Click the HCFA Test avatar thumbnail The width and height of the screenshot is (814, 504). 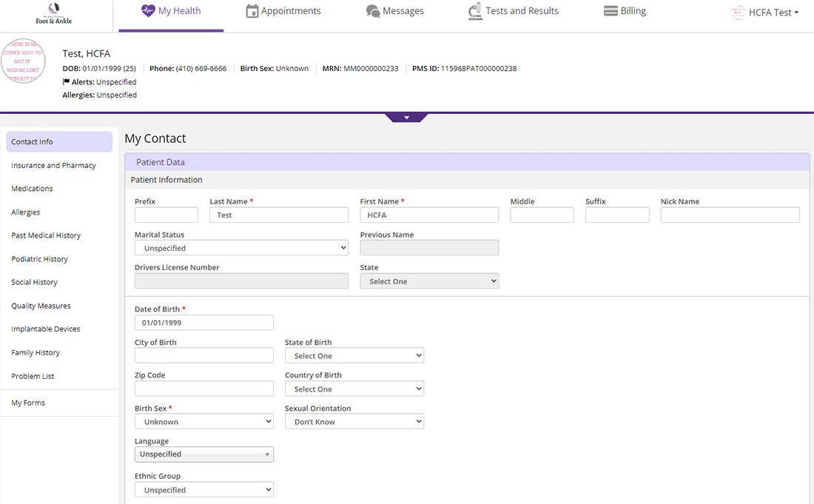737,13
